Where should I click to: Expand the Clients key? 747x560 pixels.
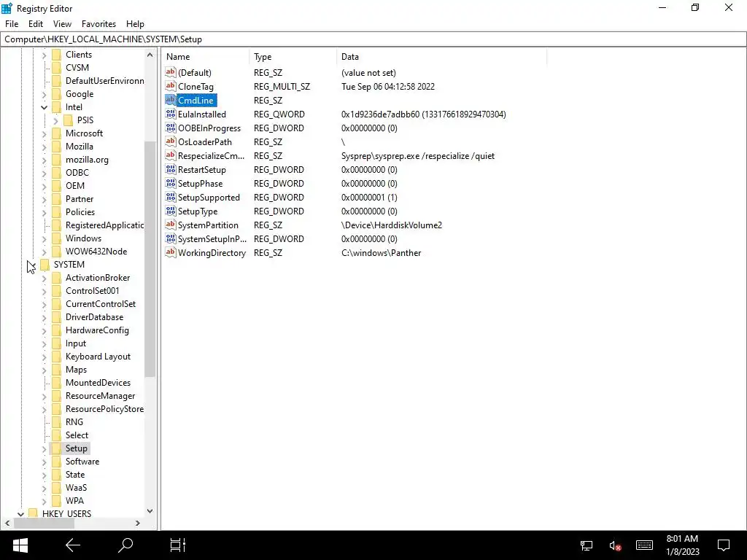click(x=44, y=55)
